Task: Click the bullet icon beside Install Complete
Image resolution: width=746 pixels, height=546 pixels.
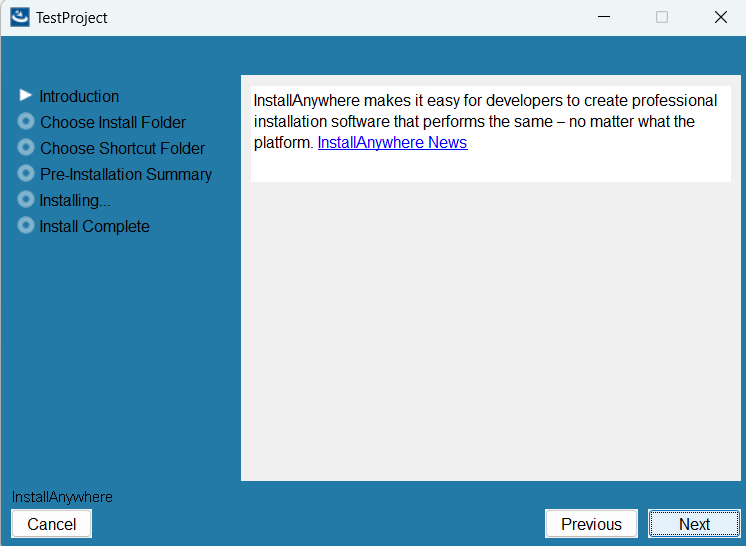Action: 26,226
